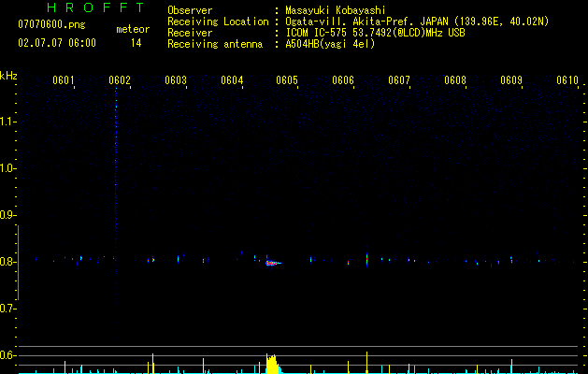Select the file name 07070600.png
The width and height of the screenshot is (588, 374).
point(51,25)
